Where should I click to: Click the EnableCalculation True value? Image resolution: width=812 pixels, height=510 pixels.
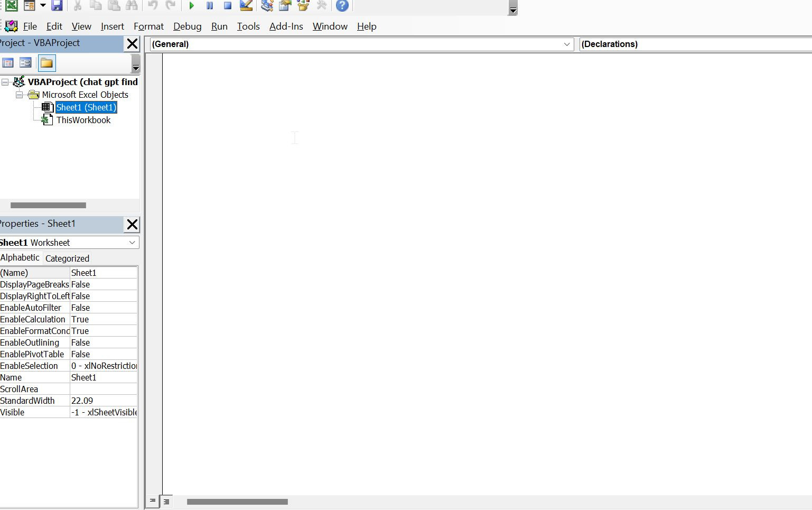click(x=104, y=319)
